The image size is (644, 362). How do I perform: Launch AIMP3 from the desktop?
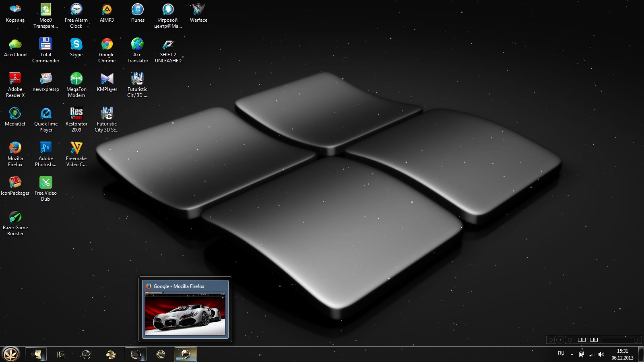coord(107,13)
